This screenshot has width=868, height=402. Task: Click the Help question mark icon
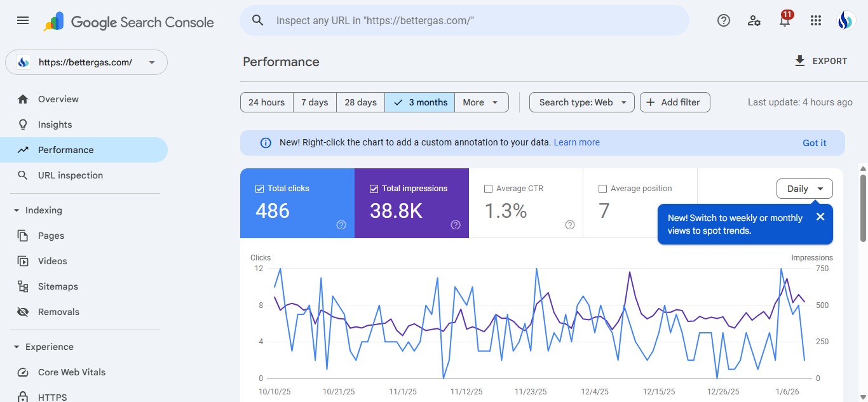coord(723,20)
